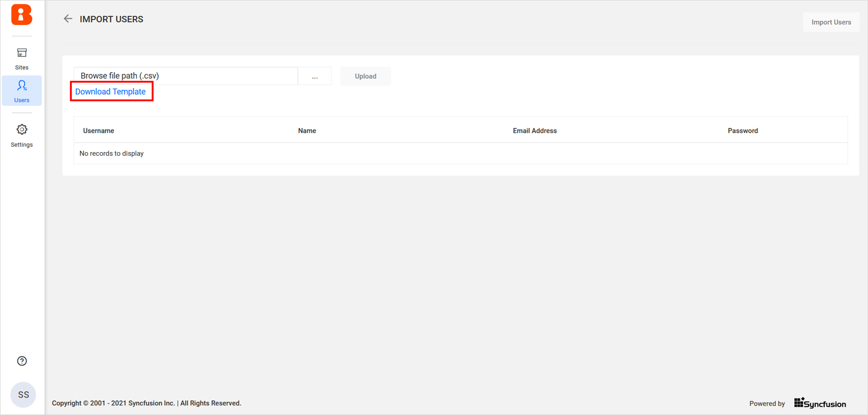This screenshot has width=868, height=415.
Task: Click the 'Powered by' footer text
Action: 767,404
